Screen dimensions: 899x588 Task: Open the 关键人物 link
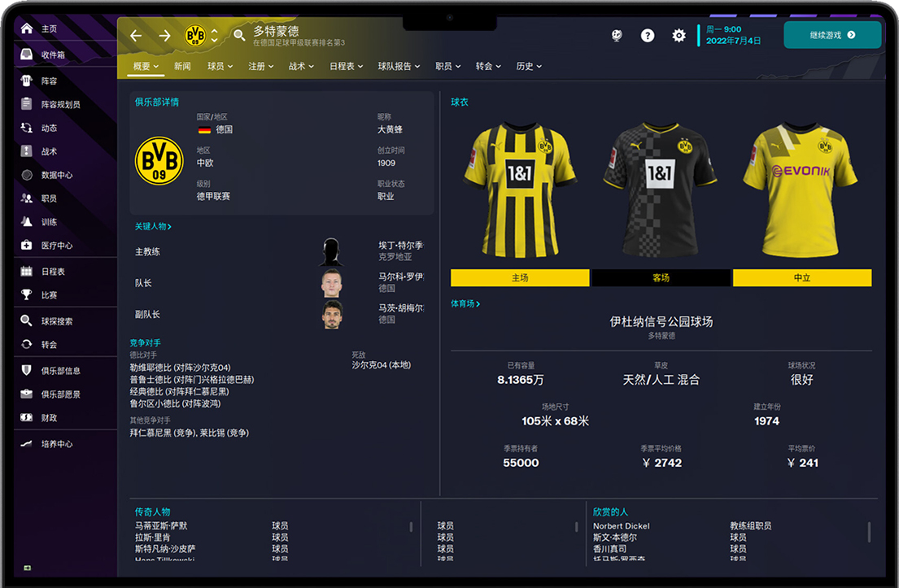[x=153, y=226]
